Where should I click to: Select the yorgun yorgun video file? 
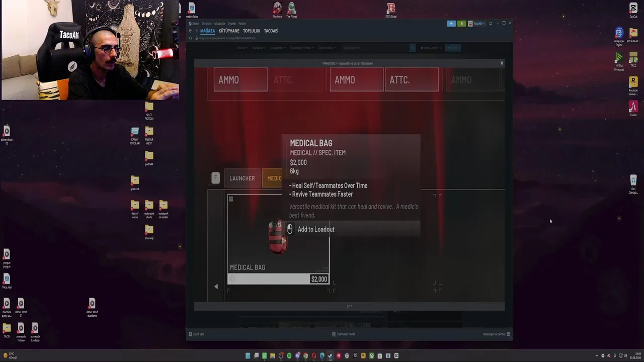(x=7, y=258)
